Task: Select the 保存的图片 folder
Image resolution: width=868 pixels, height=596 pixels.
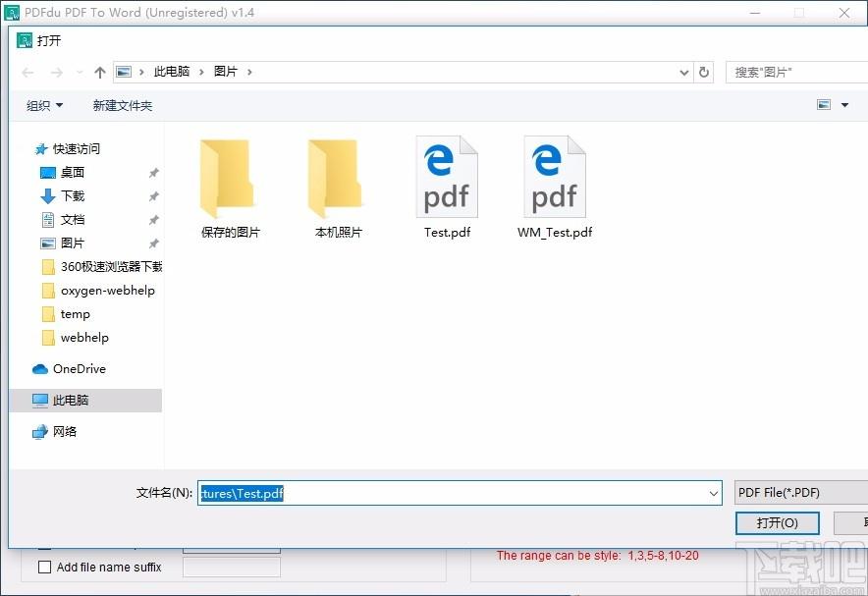Action: [x=230, y=189]
